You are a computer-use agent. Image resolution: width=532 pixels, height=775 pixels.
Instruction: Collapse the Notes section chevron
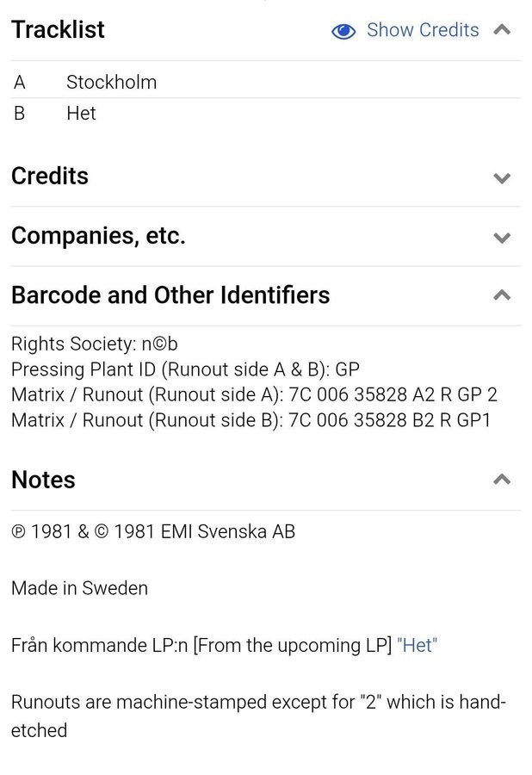pyautogui.click(x=503, y=480)
